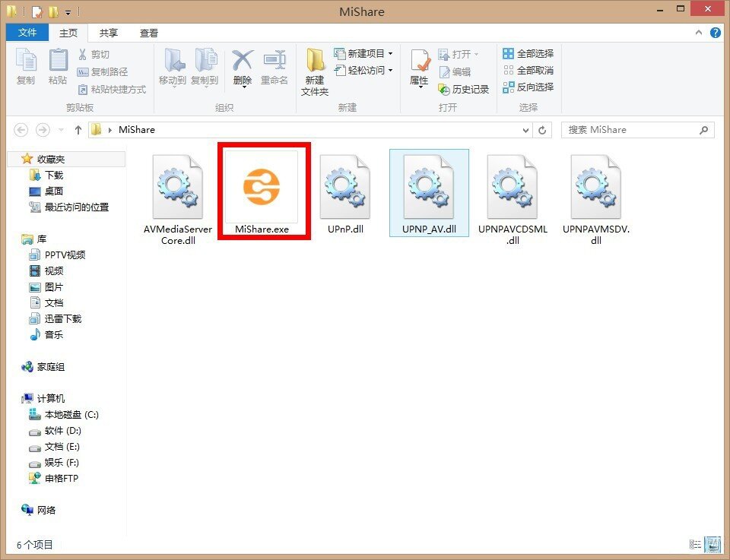Viewport: 730px width, 560px height.
Task: Click Invert selection (反向选择)
Action: [528, 87]
